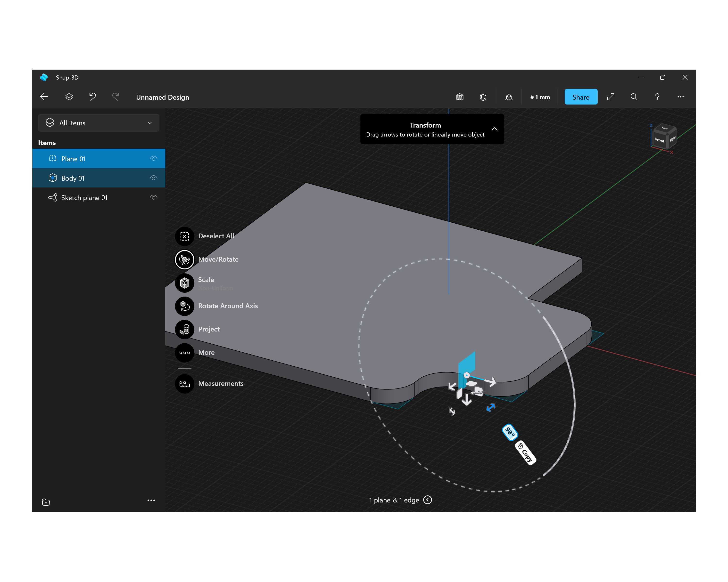Toggle Sketch plane 01 visibility eye

pos(154,197)
